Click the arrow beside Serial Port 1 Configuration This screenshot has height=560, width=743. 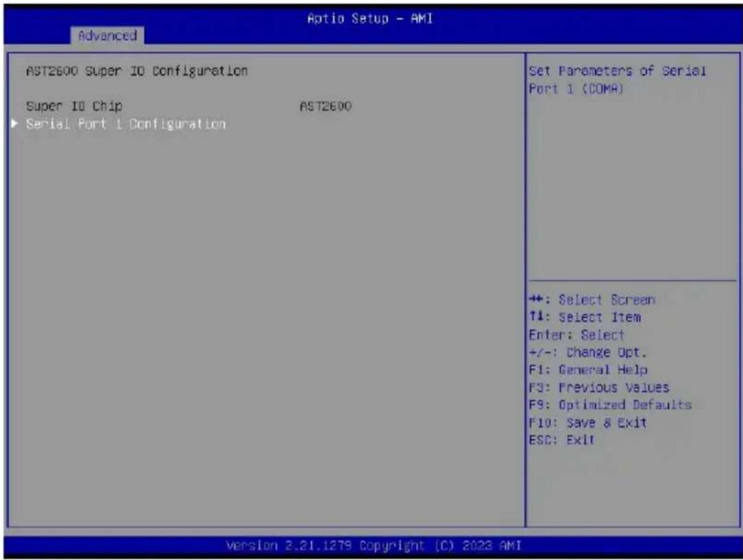tap(14, 123)
